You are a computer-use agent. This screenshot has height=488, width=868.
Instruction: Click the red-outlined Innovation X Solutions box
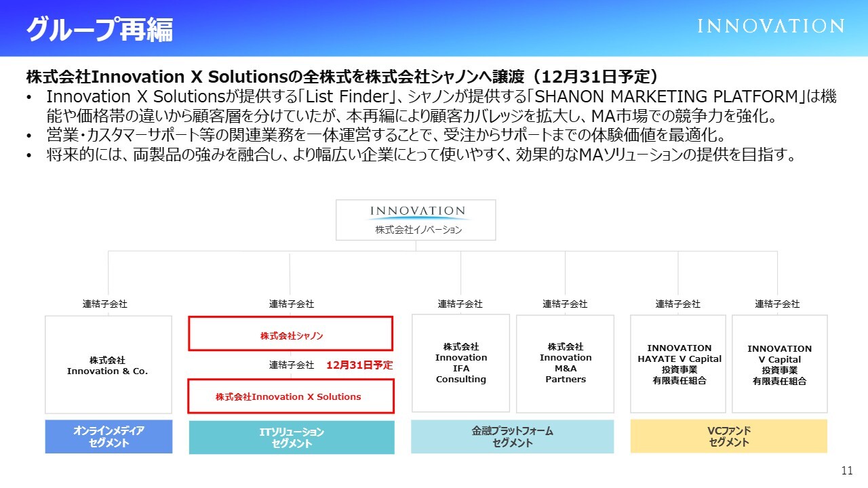point(290,396)
